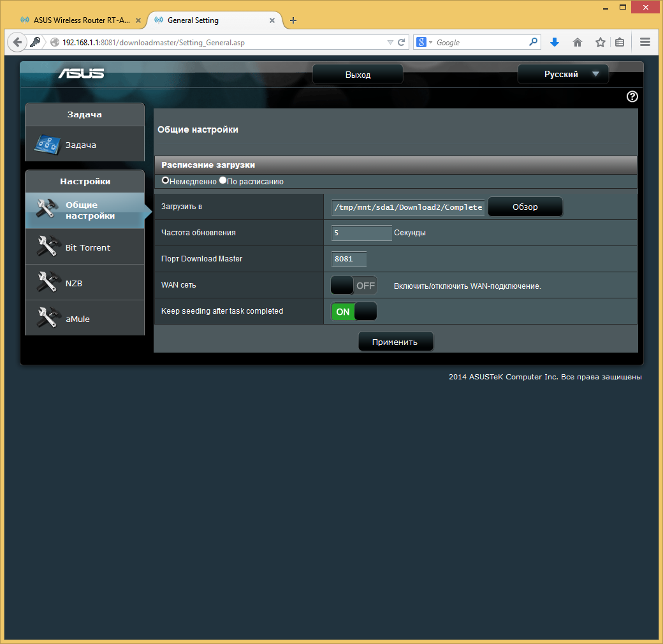The width and height of the screenshot is (663, 644).
Task: Open the Русский language dropdown
Action: pos(563,74)
